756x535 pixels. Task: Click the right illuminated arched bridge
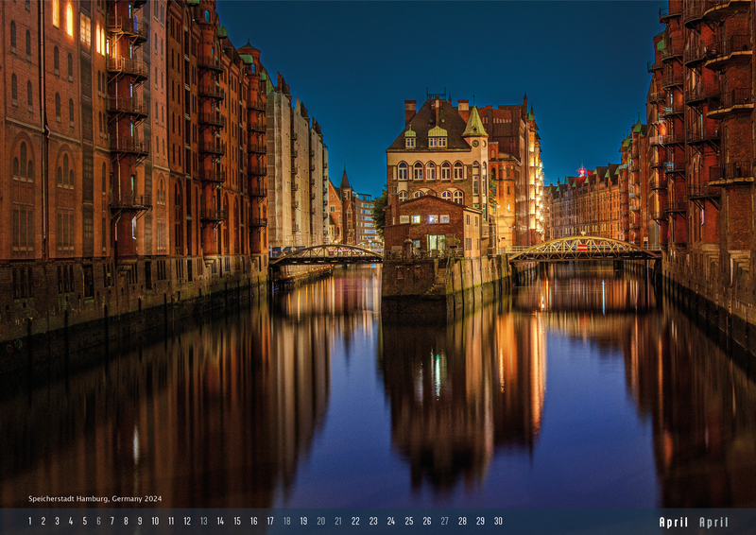(x=583, y=249)
